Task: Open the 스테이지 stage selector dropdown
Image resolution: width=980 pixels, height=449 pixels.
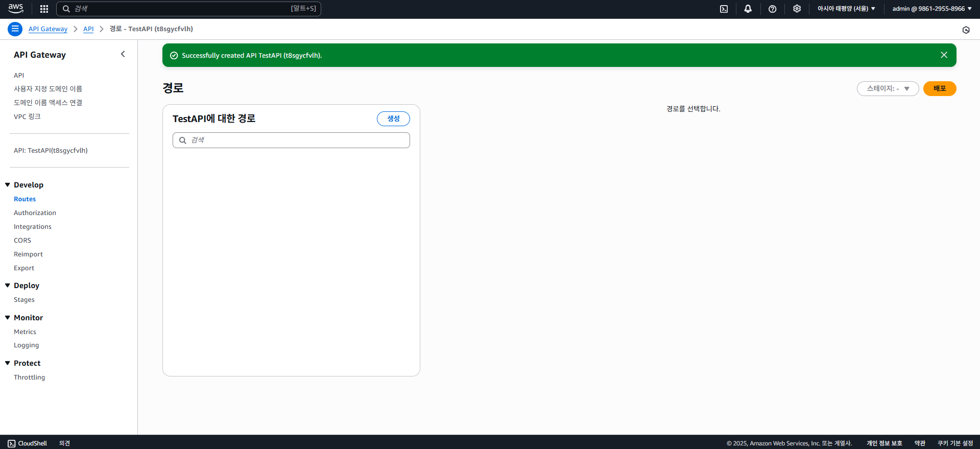Action: click(888, 88)
